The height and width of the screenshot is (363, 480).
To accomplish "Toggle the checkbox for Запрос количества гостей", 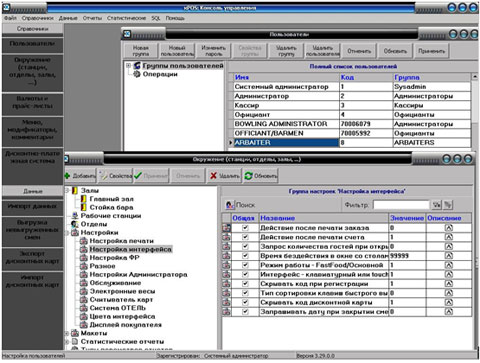I will click(x=245, y=246).
